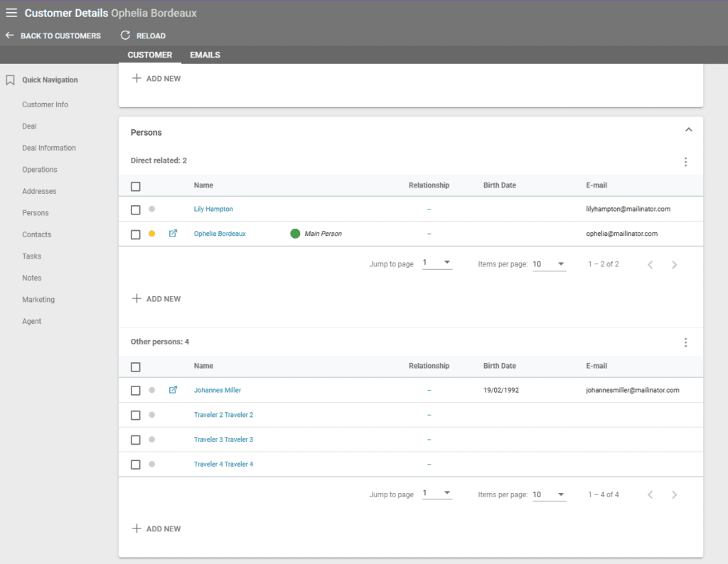Click Add New under Other persons
728x564 pixels.
[156, 528]
